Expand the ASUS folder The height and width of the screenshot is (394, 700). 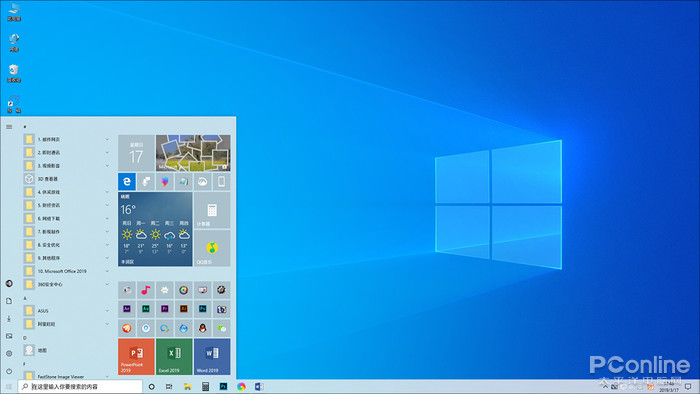tap(67, 311)
